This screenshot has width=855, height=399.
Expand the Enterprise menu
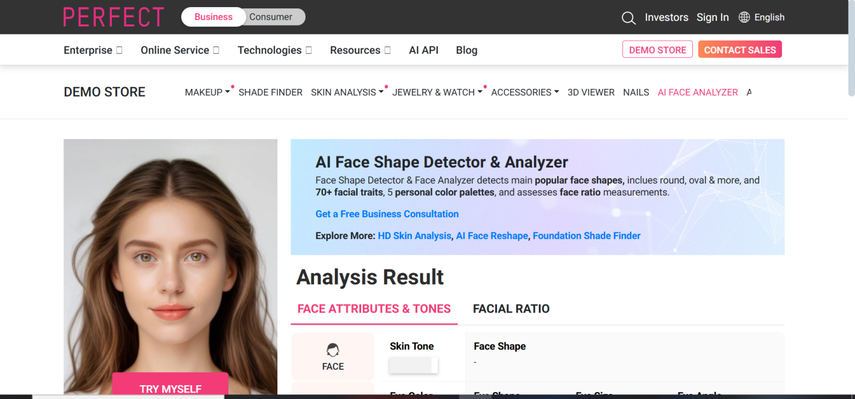point(93,50)
